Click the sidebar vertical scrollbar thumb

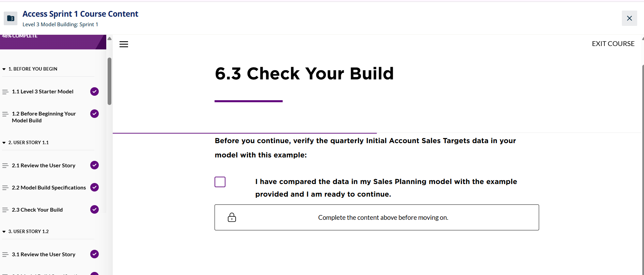pos(109,81)
